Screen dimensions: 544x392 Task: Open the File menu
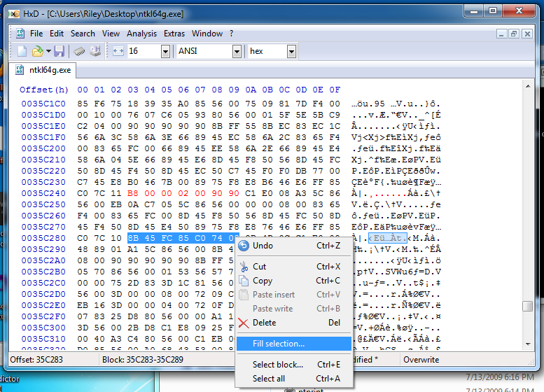tap(36, 34)
